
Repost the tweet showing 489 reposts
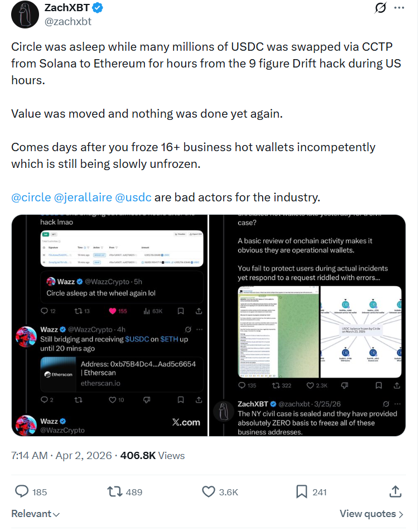coord(114,491)
